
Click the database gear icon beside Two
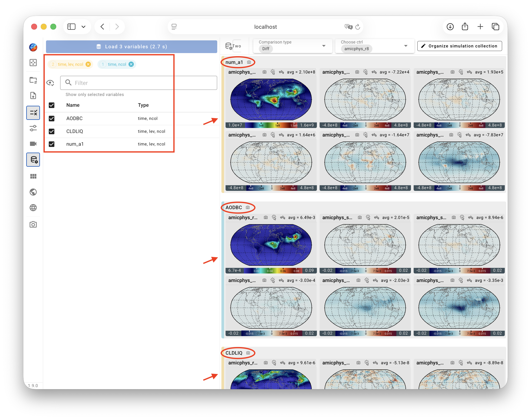229,46
